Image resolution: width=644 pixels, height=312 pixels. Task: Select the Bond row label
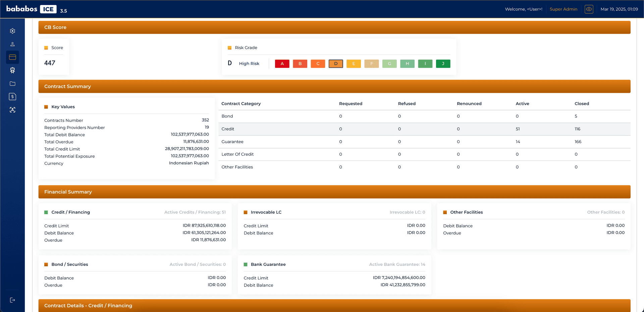tap(227, 116)
